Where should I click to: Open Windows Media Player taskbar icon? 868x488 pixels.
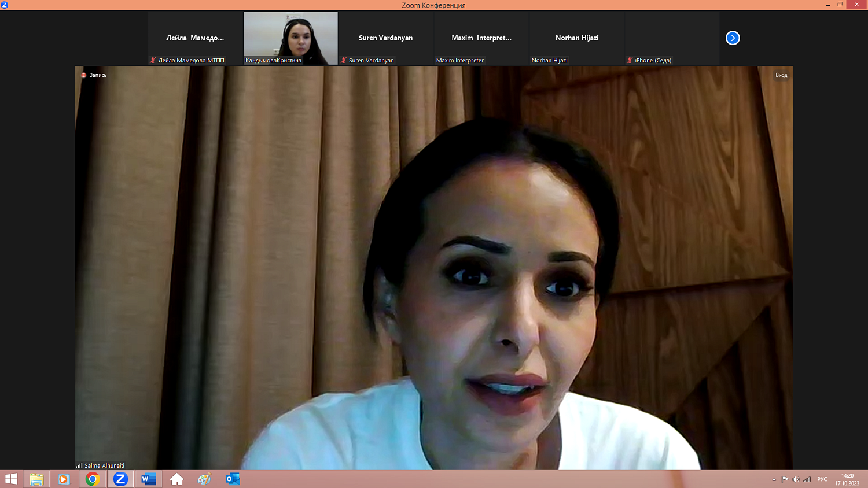click(x=64, y=479)
